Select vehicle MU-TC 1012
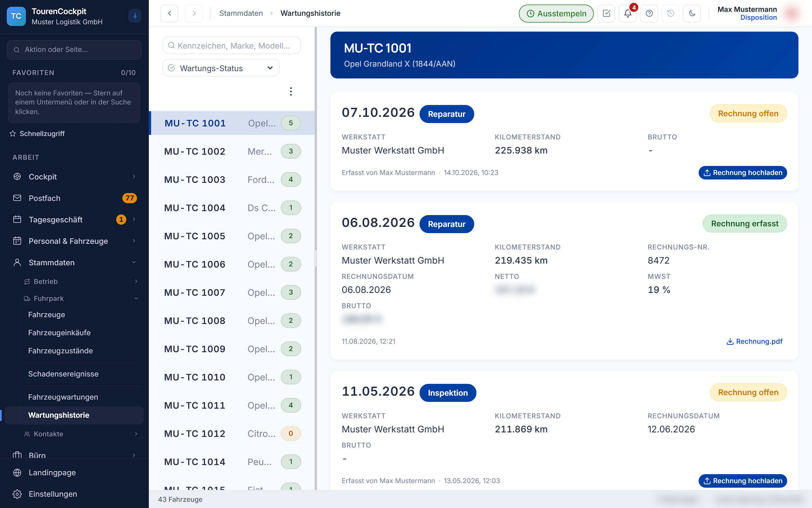This screenshot has width=812, height=508. point(232,434)
